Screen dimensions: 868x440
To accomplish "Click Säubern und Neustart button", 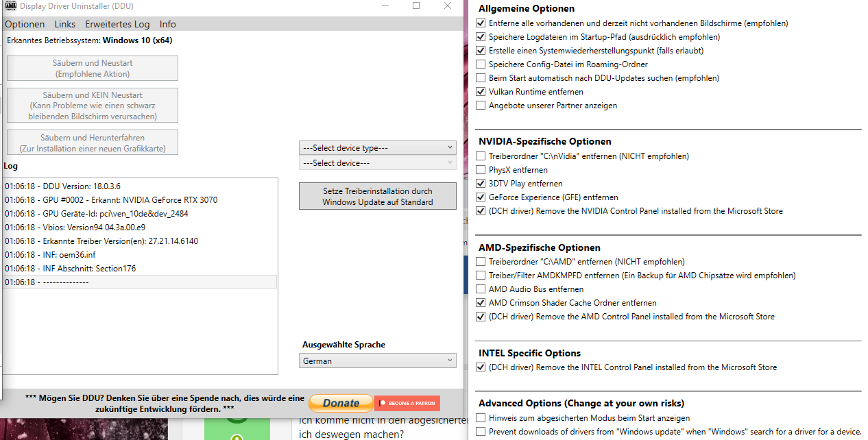I will 93,69.
